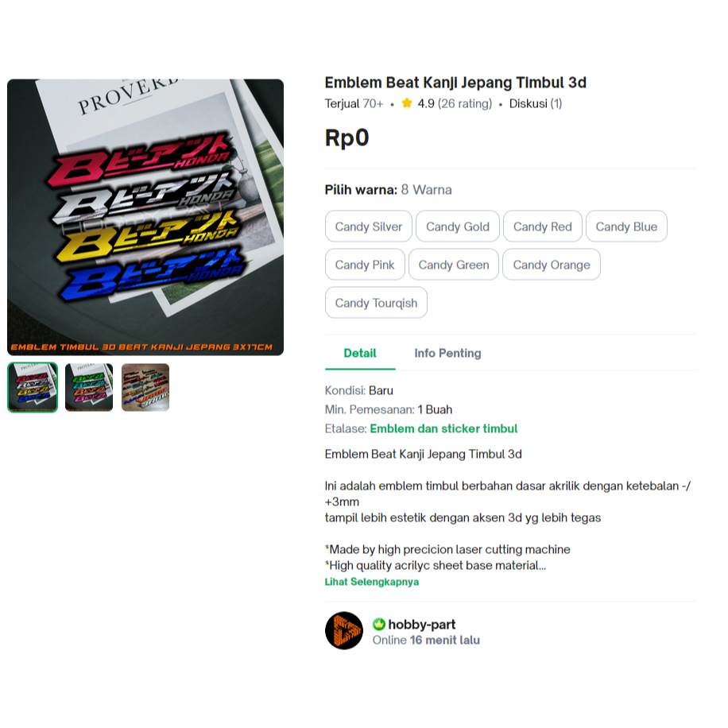Screen dimensions: 728x728
Task: Switch to the Detail tab
Action: click(x=360, y=354)
